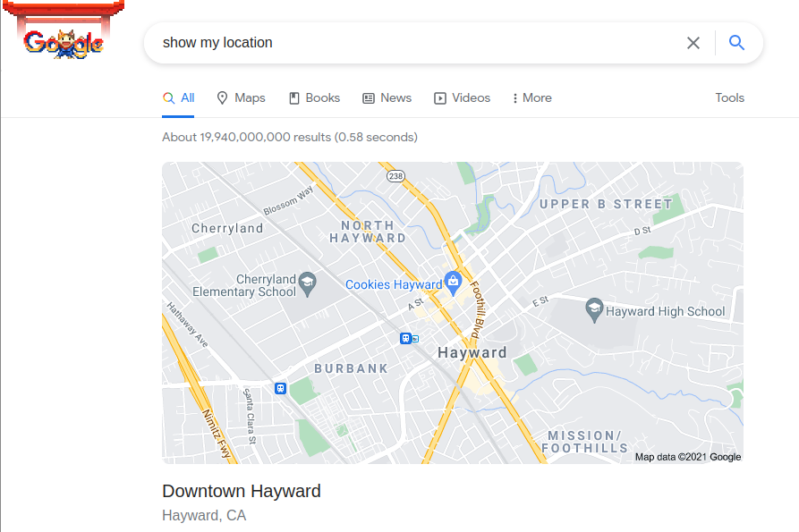Click the Highway 238 shield marker

(395, 176)
